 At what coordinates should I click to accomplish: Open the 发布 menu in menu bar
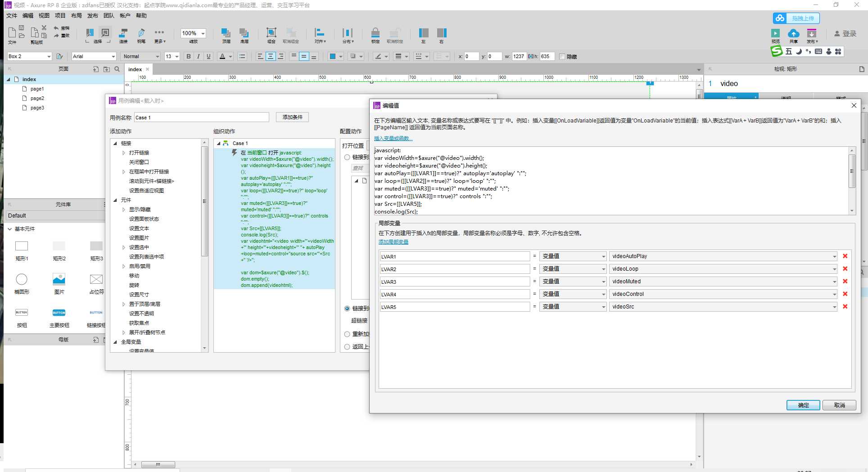point(92,16)
